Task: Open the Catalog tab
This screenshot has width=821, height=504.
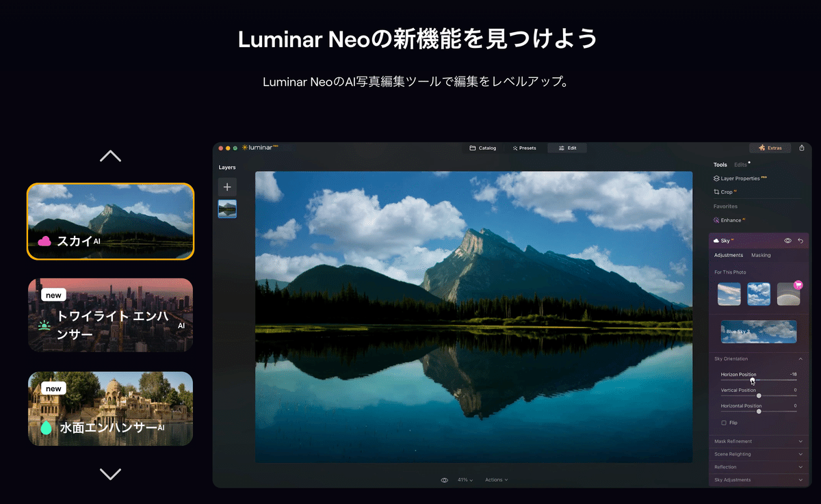Action: tap(482, 148)
